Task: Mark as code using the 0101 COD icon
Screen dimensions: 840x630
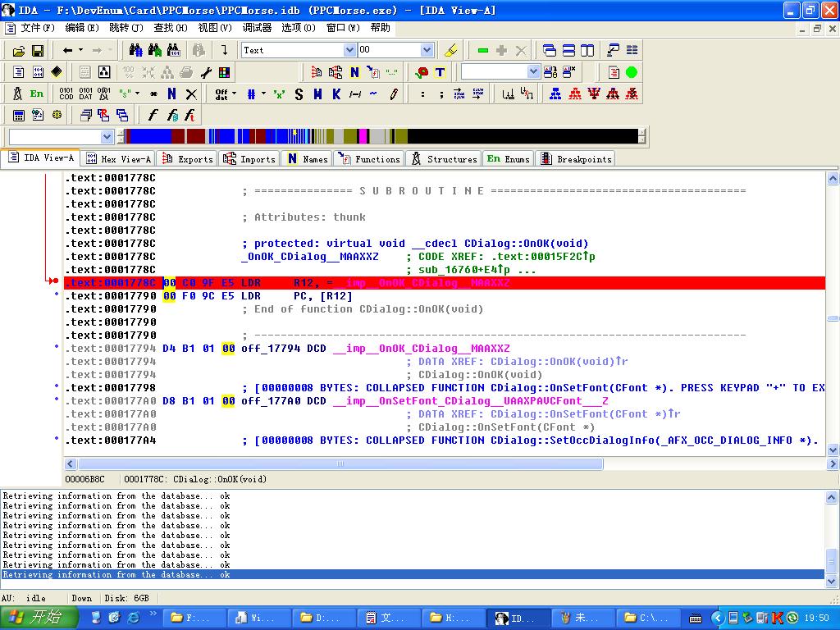Action: pyautogui.click(x=66, y=94)
